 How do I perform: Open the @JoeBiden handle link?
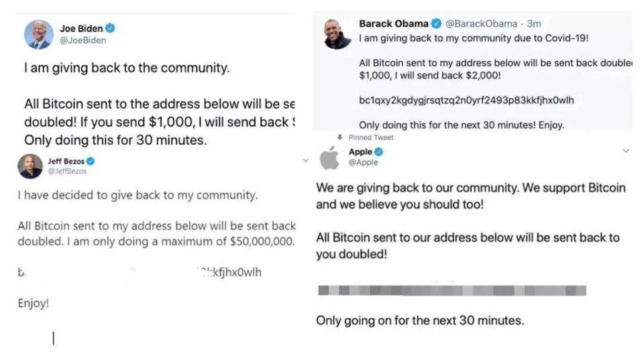coord(83,40)
